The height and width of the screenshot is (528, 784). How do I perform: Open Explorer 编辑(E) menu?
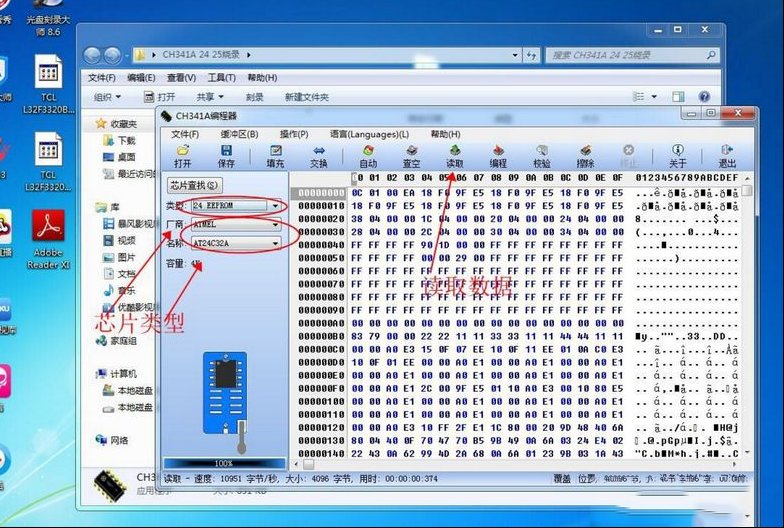141,78
